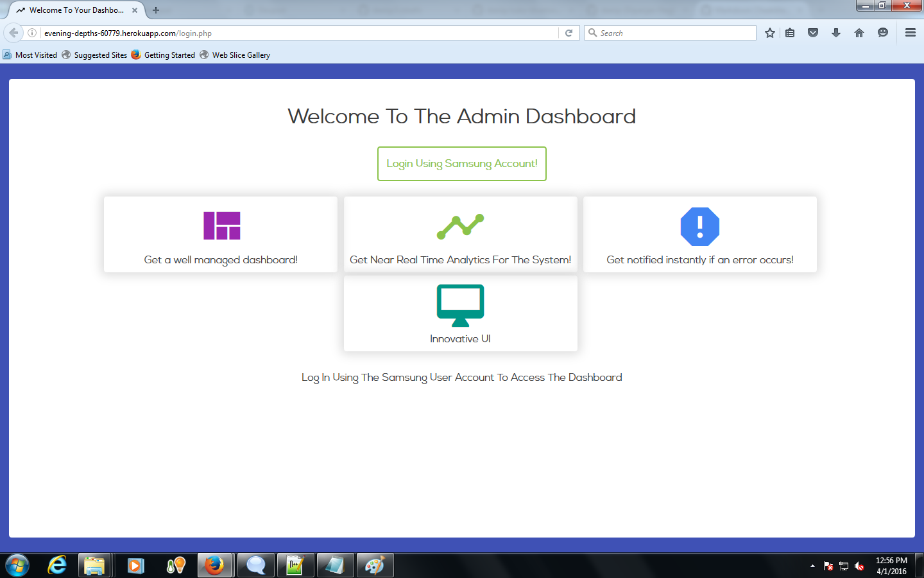924x578 pixels.
Task: Select the Welcome To Your Dashbo... tab
Action: [x=76, y=10]
